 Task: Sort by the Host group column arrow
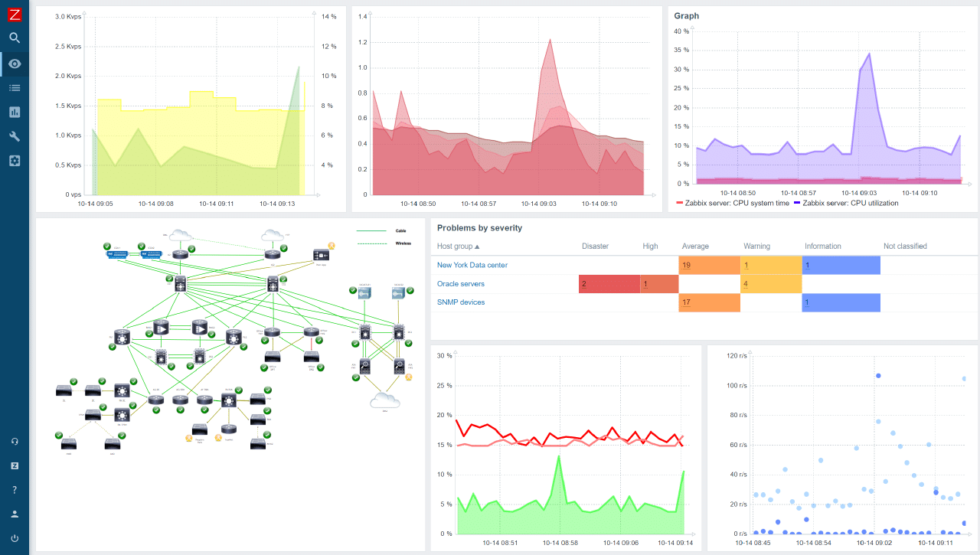click(x=478, y=246)
